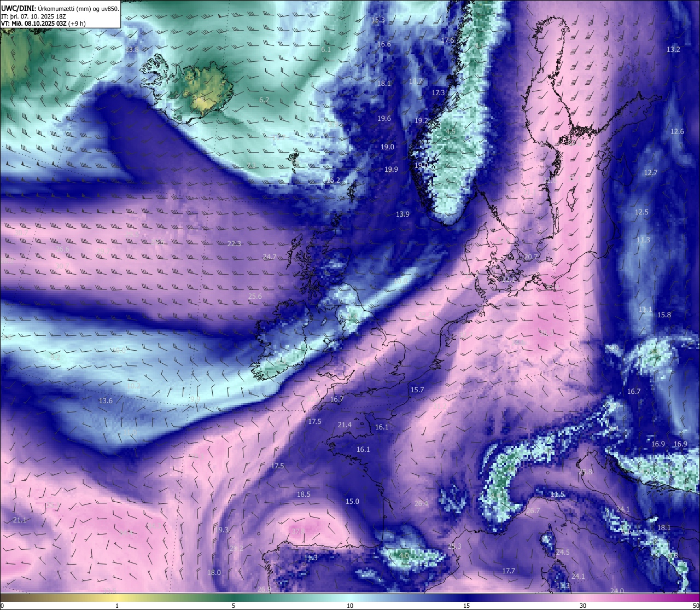This screenshot has width=700, height=610.
Task: Click the 6.2 value near Iceland
Action: (x=264, y=100)
